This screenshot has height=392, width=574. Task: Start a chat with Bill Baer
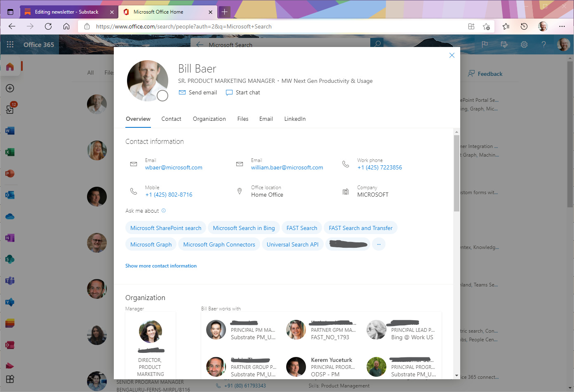[x=242, y=92]
